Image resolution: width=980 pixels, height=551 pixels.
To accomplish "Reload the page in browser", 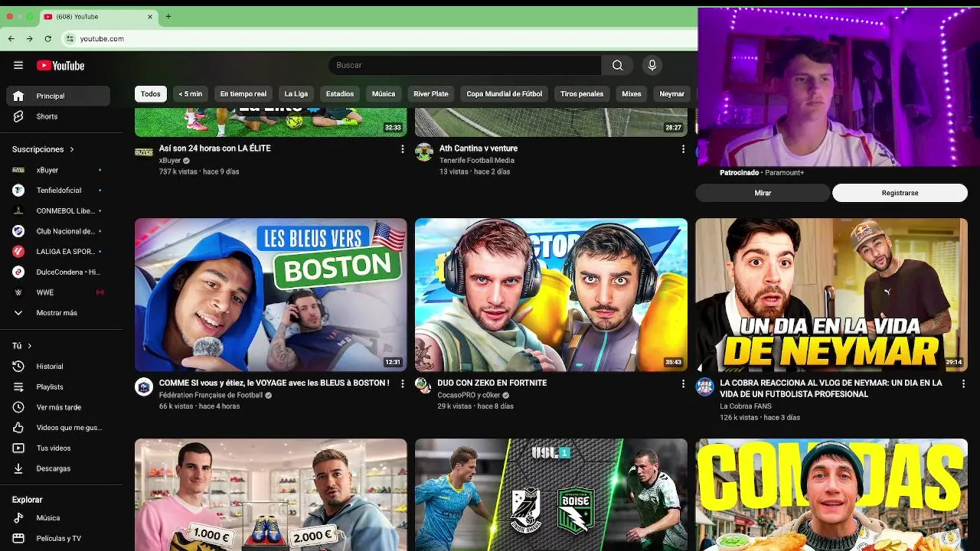I will [x=47, y=38].
